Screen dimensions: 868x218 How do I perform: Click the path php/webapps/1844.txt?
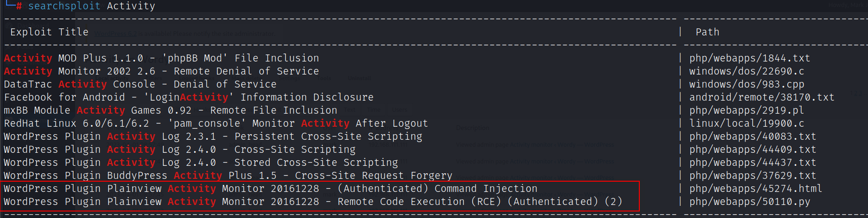coord(749,58)
